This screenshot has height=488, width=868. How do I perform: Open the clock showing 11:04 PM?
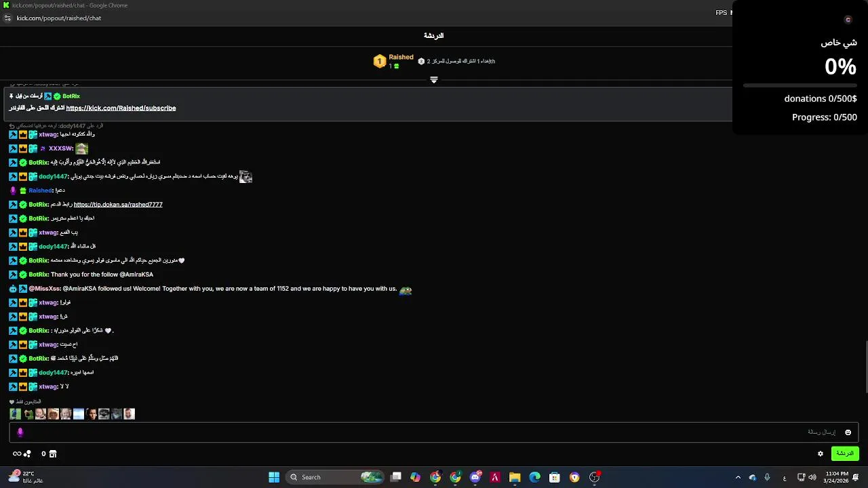click(836, 477)
